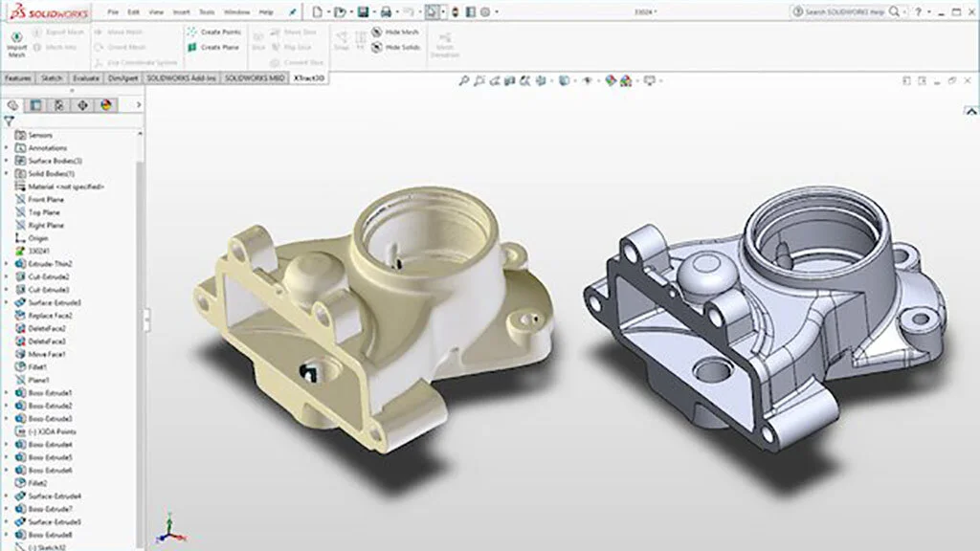The width and height of the screenshot is (980, 551).
Task: Open the File menu
Action: (x=113, y=11)
